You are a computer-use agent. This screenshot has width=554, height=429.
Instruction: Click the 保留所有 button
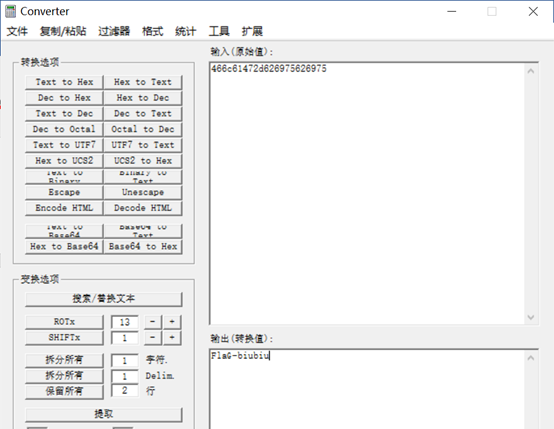tap(64, 392)
